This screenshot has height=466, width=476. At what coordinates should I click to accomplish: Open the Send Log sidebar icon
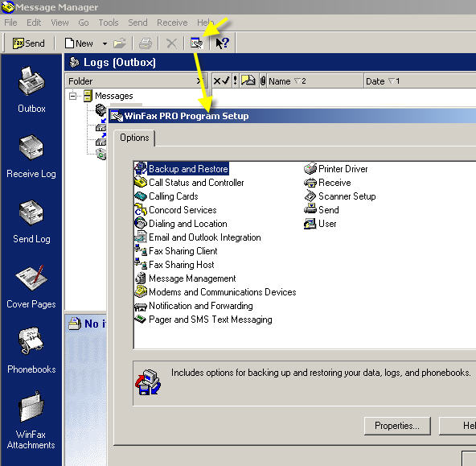[31, 222]
